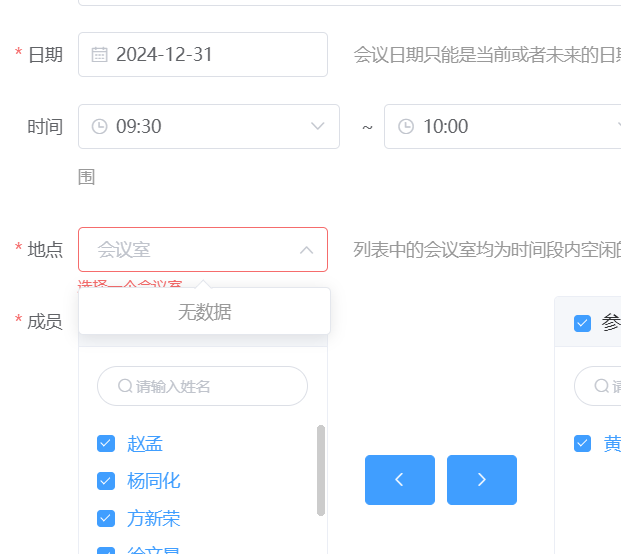621x554 pixels.
Task: Focus the 请输入姓名 search field
Action: click(x=202, y=386)
